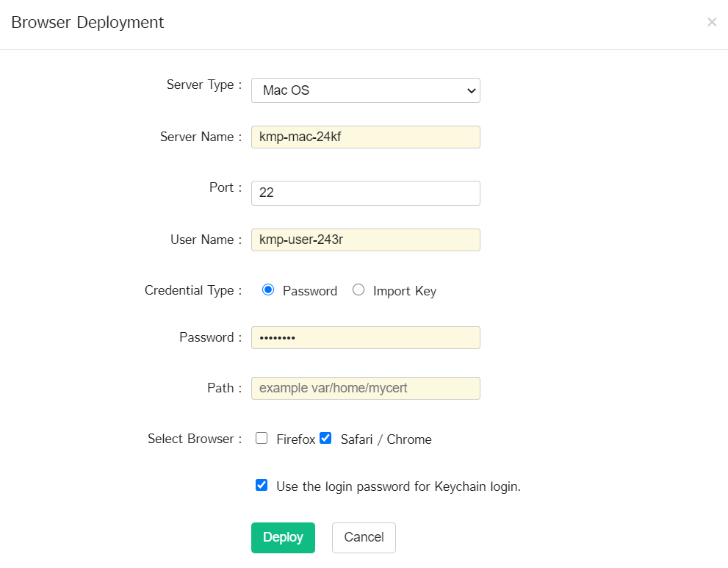728x568 pixels.
Task: Focus the Port number field
Action: tap(365, 193)
